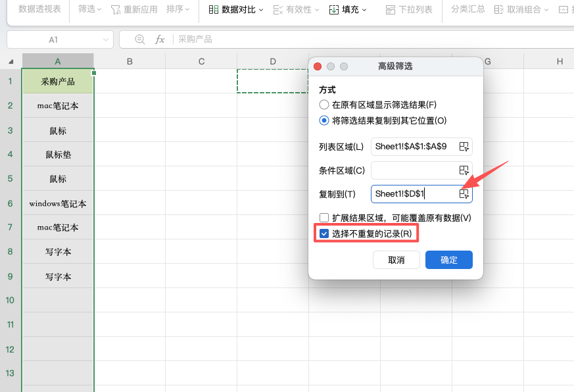Open the 填充 dropdown arrow
This screenshot has height=392, width=574.
pyautogui.click(x=364, y=10)
